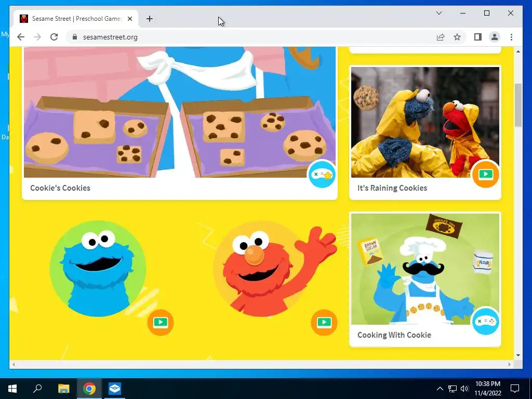The image size is (532, 399).
Task: Click the Chrome taskbar icon
Action: coord(89,389)
